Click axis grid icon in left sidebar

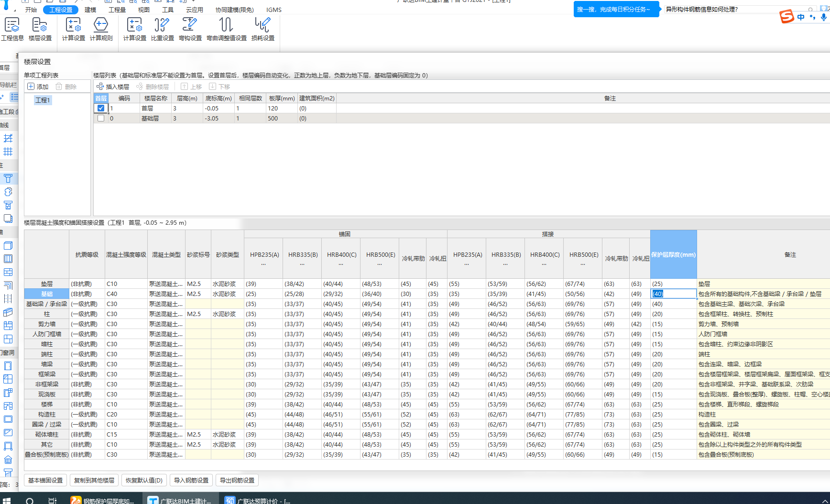[8, 152]
